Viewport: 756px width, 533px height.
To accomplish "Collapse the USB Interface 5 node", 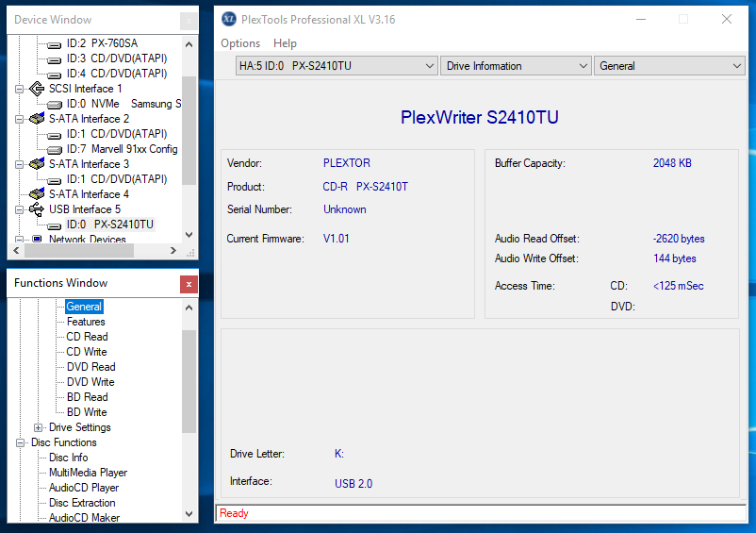I will pos(19,209).
